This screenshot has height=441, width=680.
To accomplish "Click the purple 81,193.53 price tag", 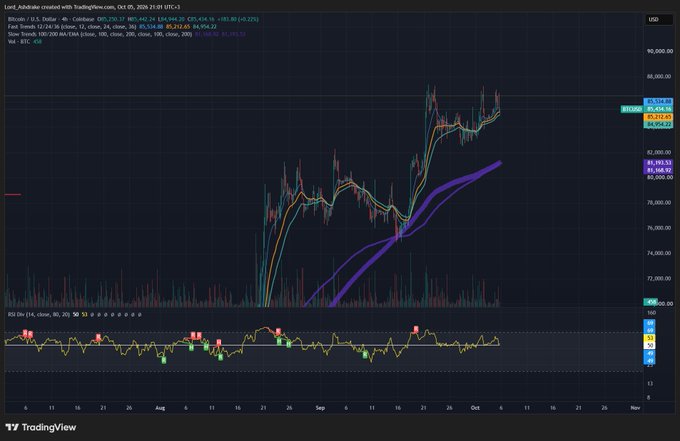I will (x=659, y=163).
